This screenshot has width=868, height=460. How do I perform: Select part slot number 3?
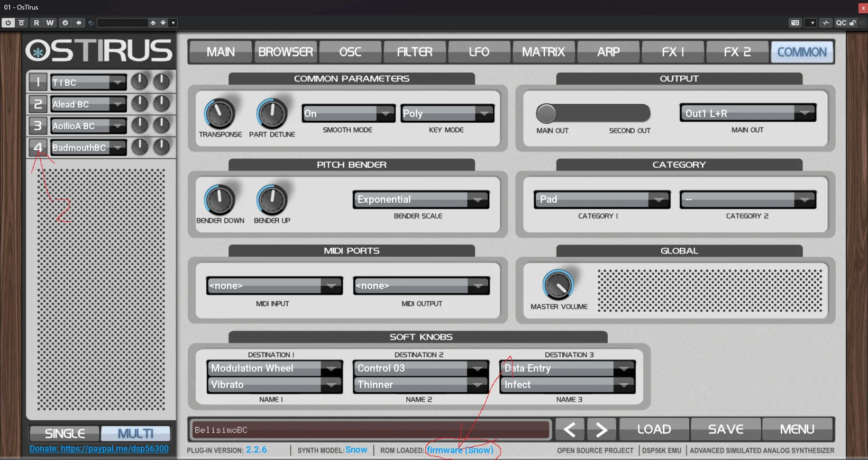click(38, 125)
